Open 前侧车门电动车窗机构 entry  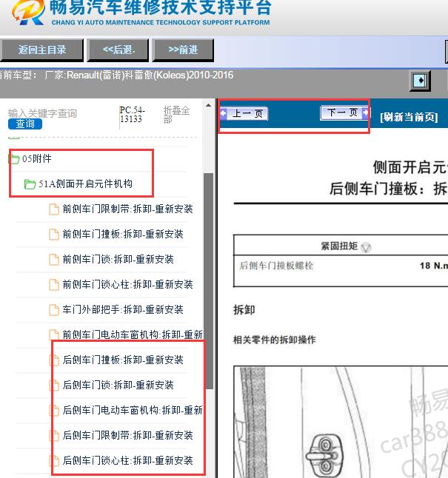133,334
